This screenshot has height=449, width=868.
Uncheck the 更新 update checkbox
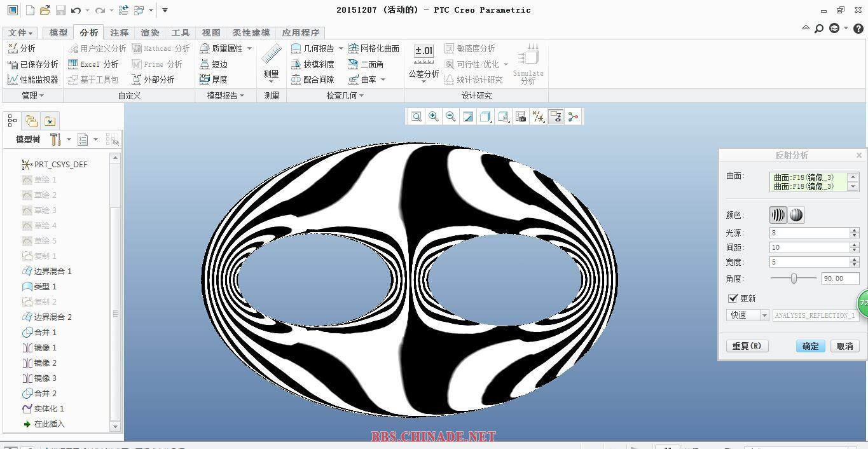pos(733,298)
